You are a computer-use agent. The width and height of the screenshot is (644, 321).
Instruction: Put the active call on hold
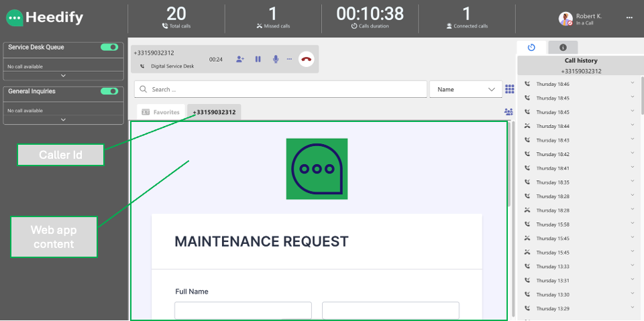click(x=258, y=59)
